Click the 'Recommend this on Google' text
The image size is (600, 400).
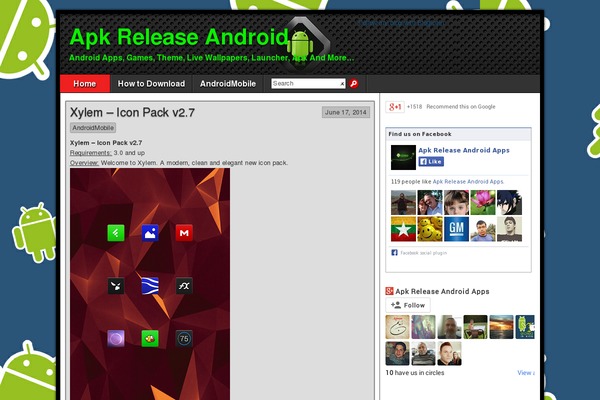coord(461,107)
